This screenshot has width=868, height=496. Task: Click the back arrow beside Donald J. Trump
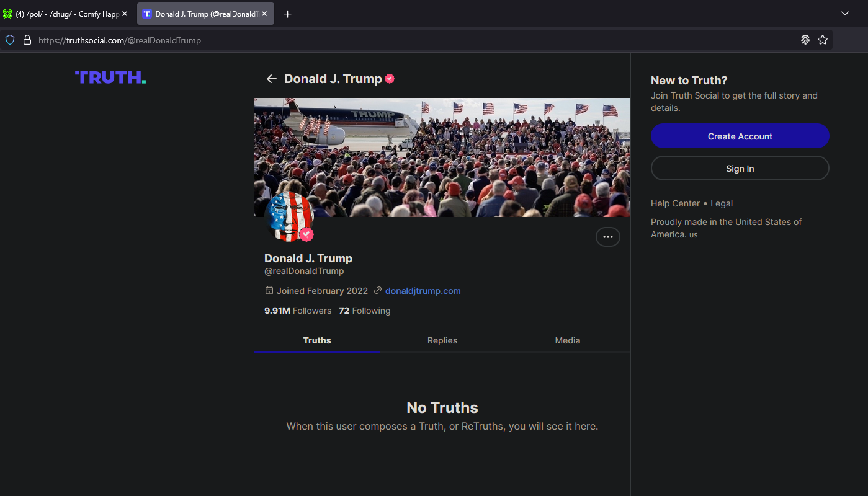(x=271, y=79)
